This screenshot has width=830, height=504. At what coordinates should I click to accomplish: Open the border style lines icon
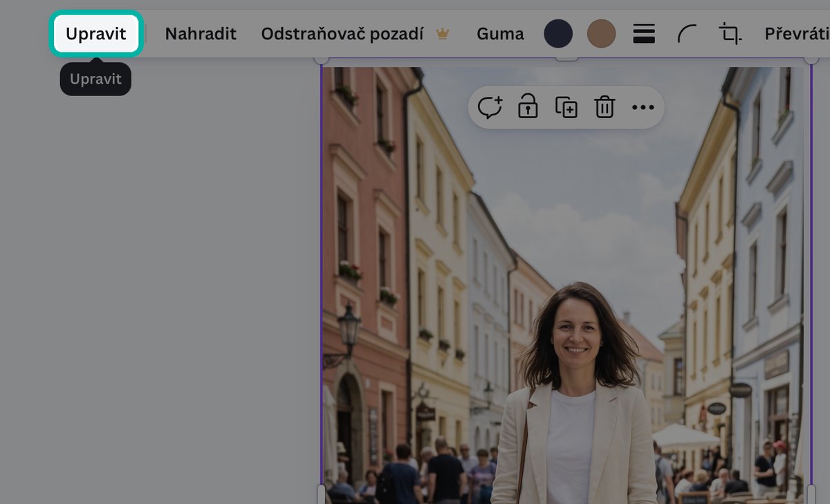tap(644, 33)
